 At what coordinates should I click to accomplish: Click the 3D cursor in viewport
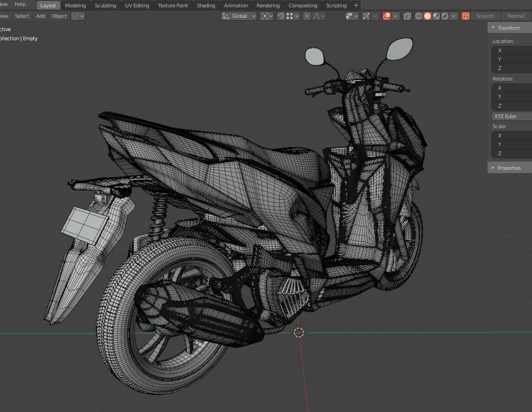tap(299, 332)
